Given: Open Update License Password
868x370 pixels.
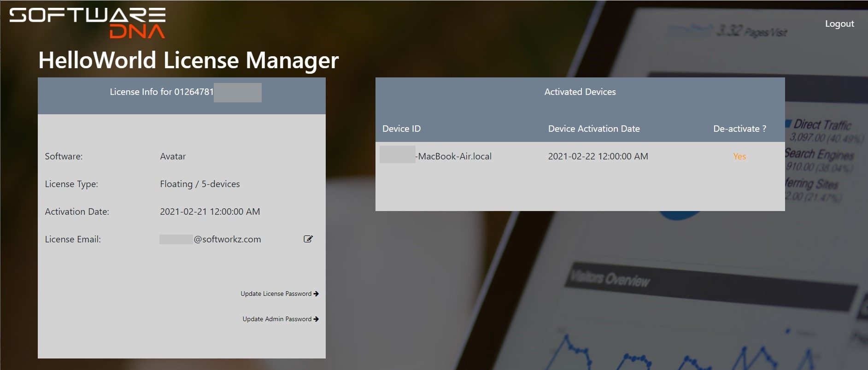Looking at the screenshot, I should [x=280, y=294].
